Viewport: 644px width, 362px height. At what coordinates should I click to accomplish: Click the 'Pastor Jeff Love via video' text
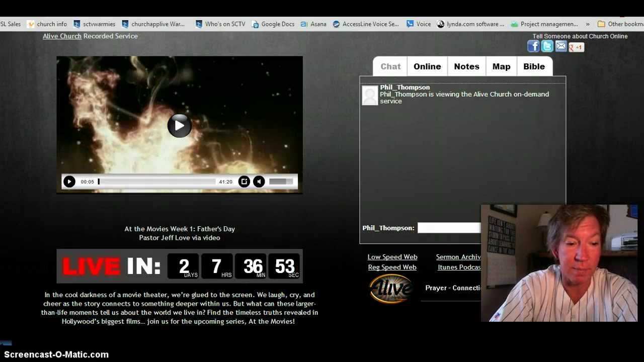pyautogui.click(x=180, y=238)
